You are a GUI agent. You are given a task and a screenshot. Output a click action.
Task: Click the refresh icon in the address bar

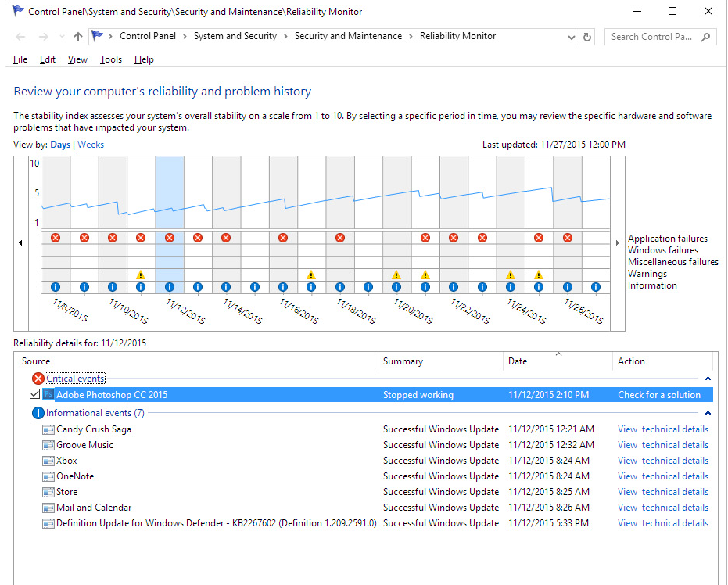[587, 36]
